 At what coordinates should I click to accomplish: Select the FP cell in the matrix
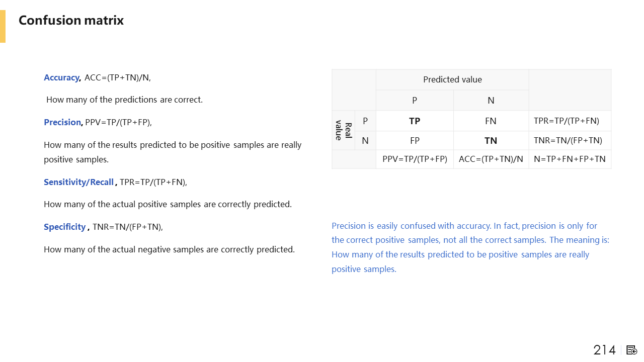tap(415, 141)
